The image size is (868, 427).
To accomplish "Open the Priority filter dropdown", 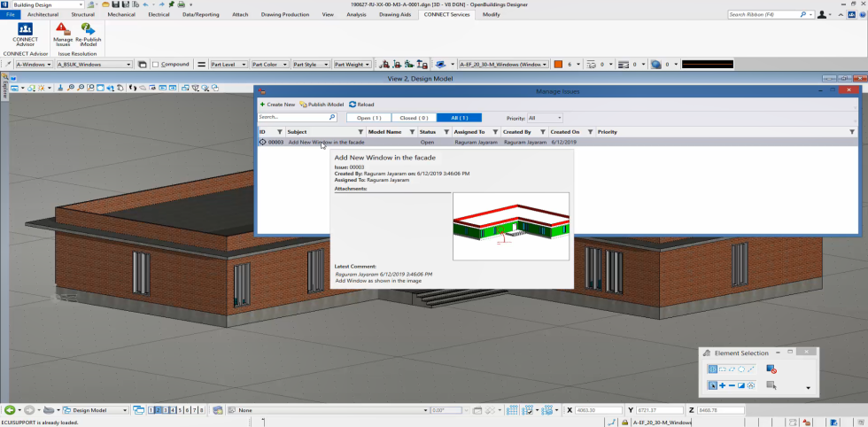I will (546, 118).
